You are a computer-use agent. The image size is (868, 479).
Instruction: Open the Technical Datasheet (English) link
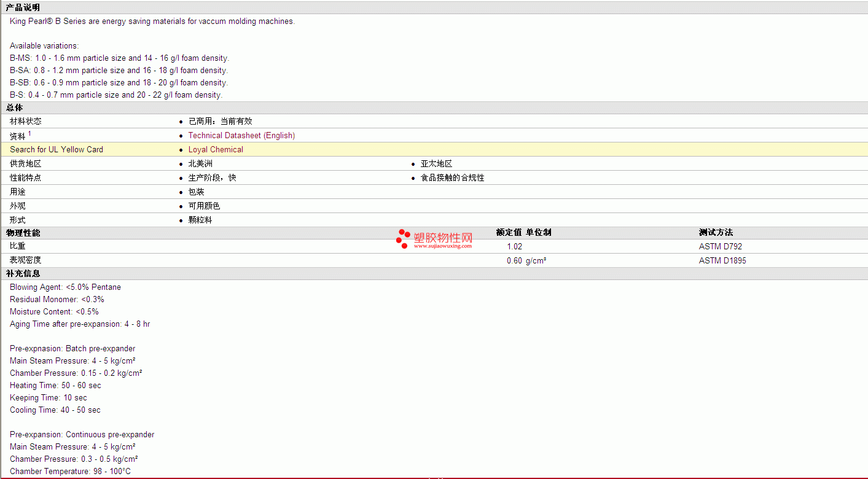(x=241, y=135)
